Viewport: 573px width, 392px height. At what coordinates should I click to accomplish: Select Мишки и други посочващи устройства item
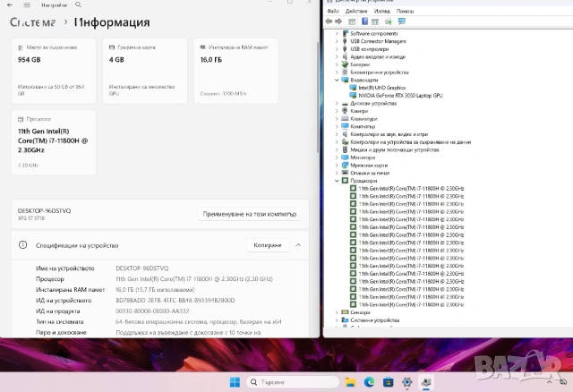click(x=395, y=149)
